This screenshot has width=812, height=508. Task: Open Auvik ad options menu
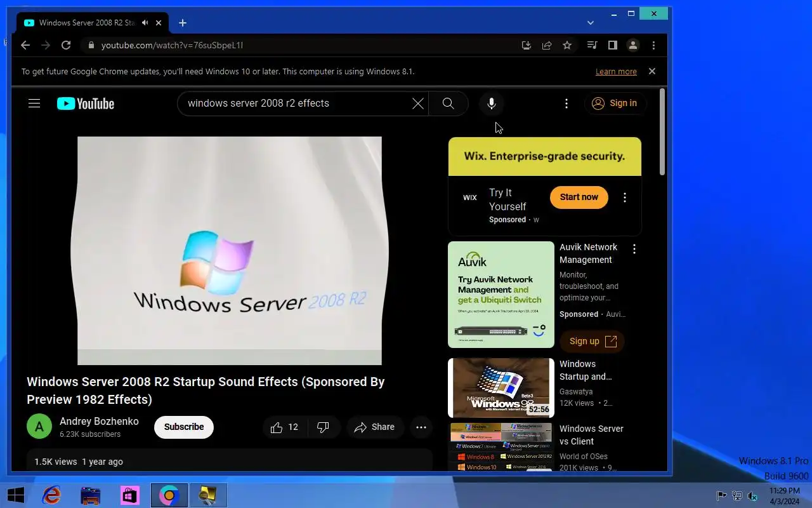[x=634, y=248]
